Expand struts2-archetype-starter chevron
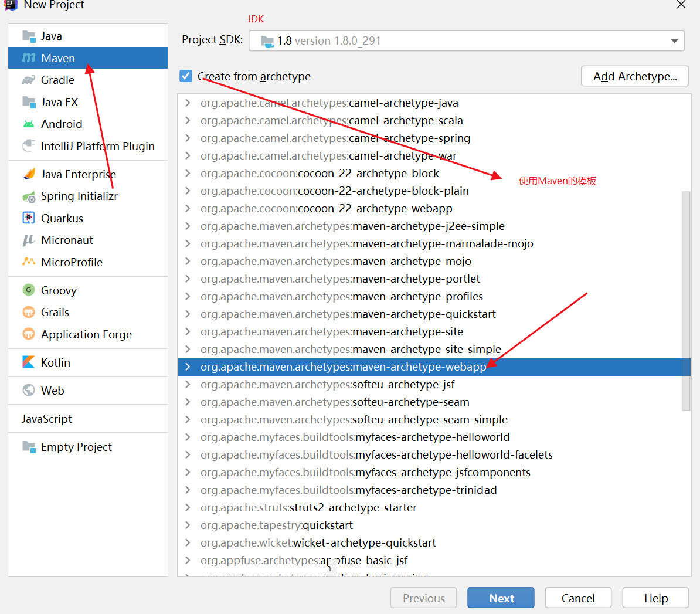The height and width of the screenshot is (614, 700). (x=188, y=508)
